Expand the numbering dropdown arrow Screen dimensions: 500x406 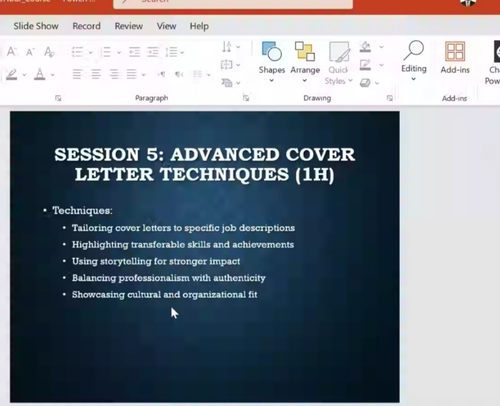pos(119,52)
